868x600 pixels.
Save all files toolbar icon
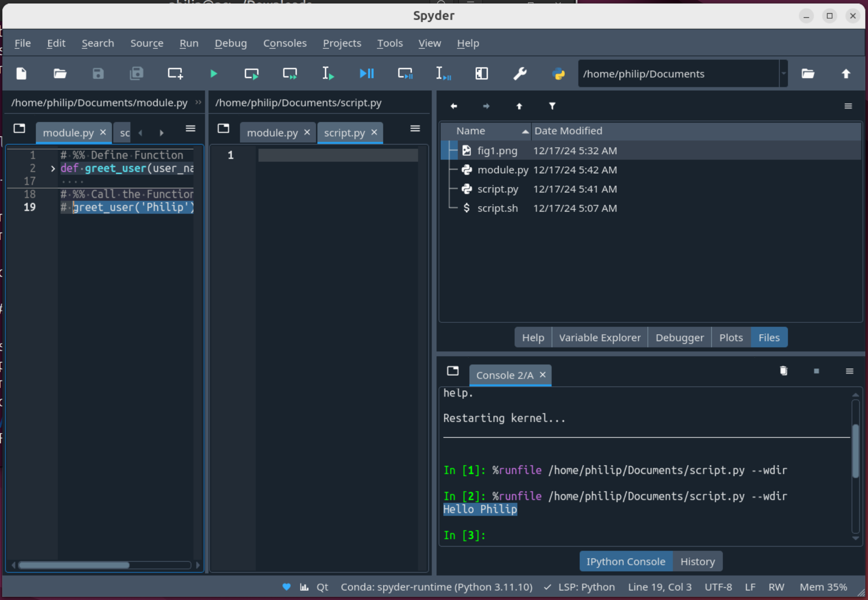click(136, 73)
